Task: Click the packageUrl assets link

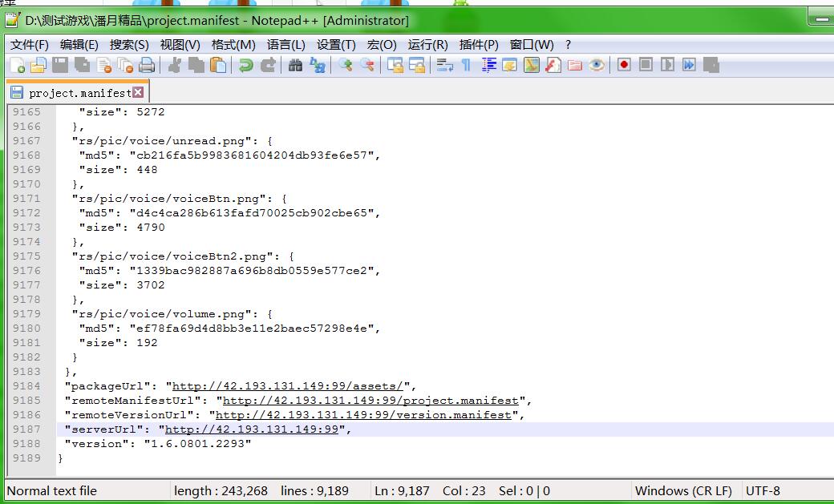Action: (287, 386)
